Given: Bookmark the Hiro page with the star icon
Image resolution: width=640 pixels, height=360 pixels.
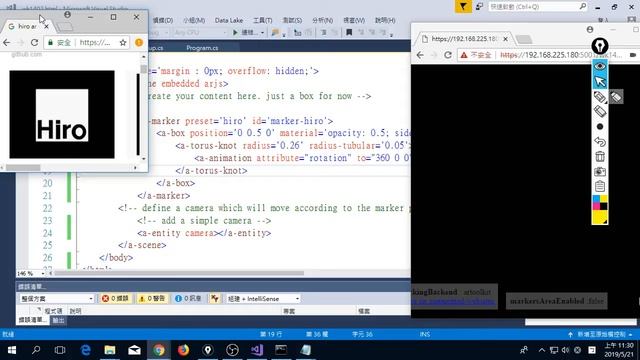Looking at the screenshot, I should click(x=123, y=42).
